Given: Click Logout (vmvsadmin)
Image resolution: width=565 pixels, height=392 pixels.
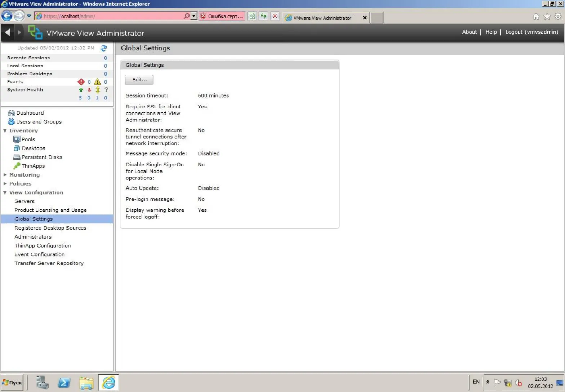Looking at the screenshot, I should click(531, 32).
